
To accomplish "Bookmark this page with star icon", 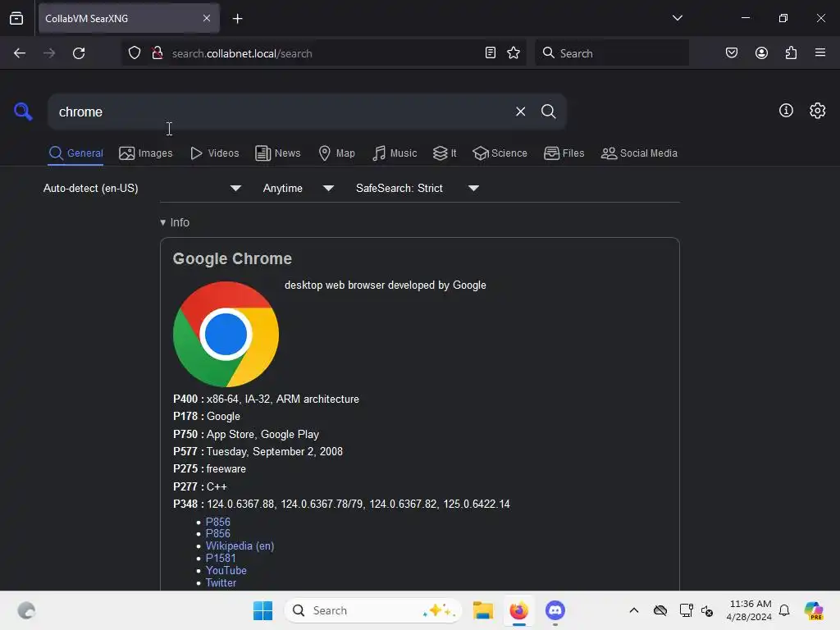I will click(514, 52).
